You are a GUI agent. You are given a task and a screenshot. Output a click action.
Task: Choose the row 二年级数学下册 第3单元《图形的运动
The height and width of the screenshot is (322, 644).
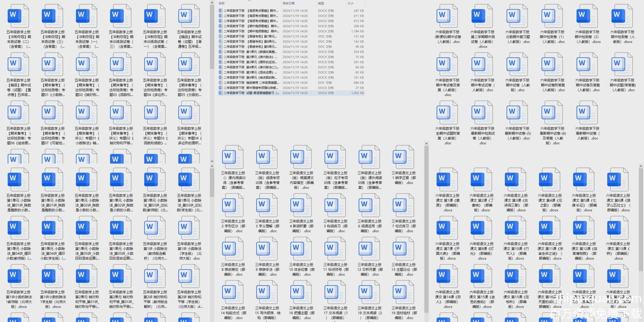click(291, 62)
